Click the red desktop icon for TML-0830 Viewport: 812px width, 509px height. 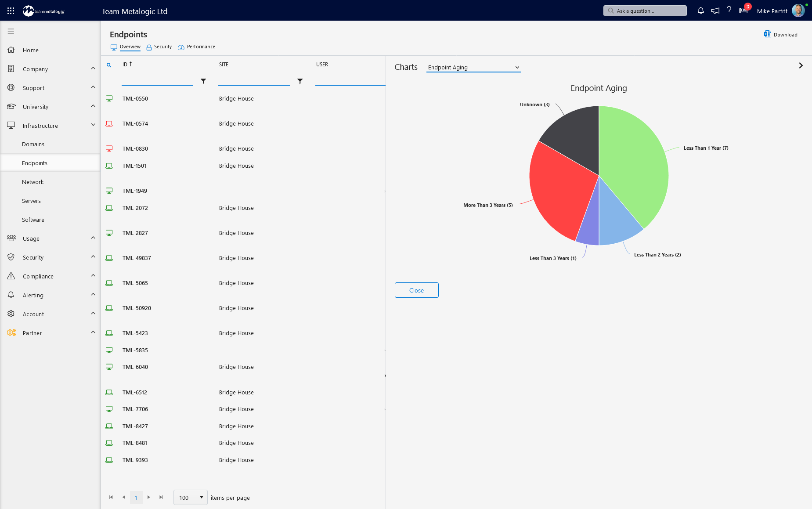(109, 149)
